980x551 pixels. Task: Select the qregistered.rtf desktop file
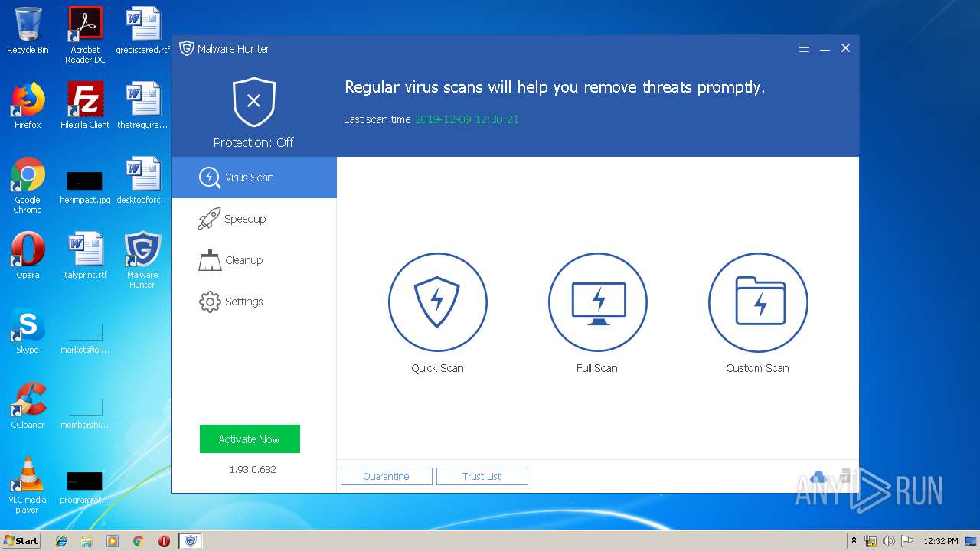coord(142,31)
